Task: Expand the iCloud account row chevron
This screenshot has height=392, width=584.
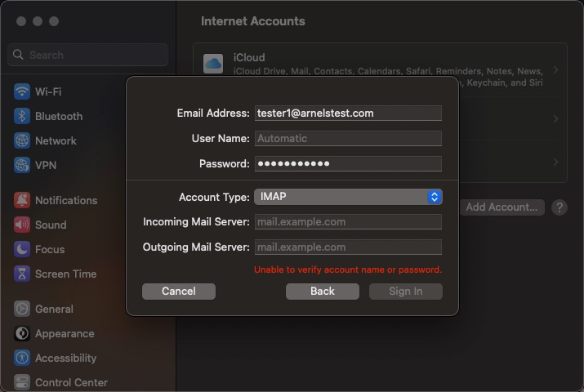Action: pos(555,70)
